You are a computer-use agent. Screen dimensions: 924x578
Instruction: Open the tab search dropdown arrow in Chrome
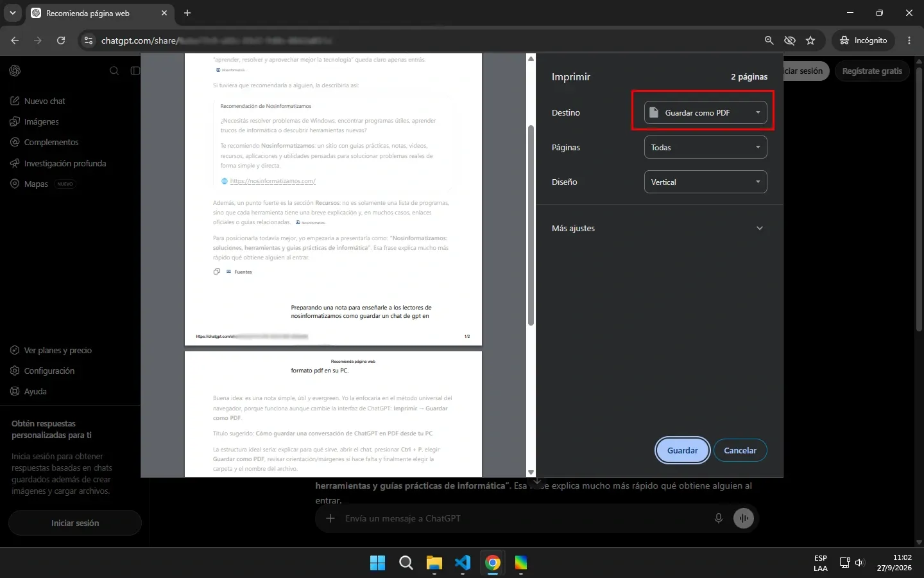pyautogui.click(x=12, y=13)
